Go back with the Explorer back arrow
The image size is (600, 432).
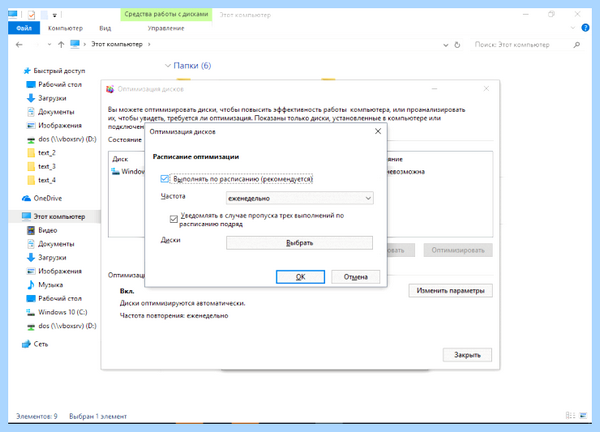point(19,44)
